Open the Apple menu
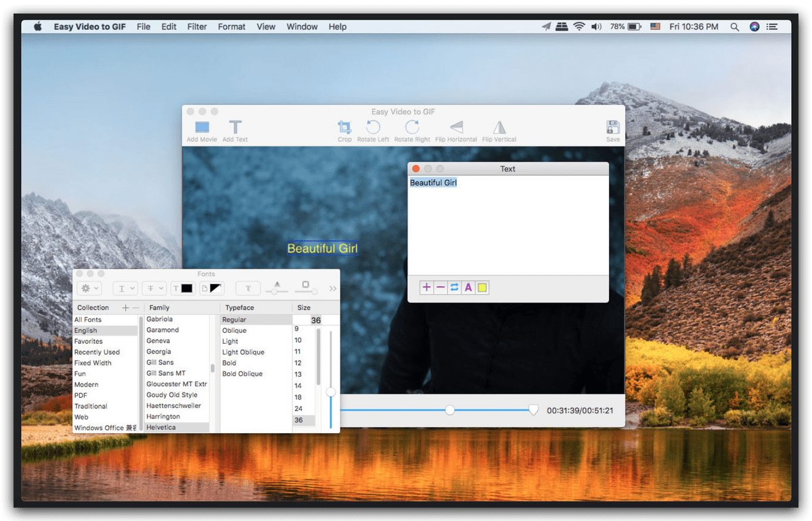 pos(38,26)
